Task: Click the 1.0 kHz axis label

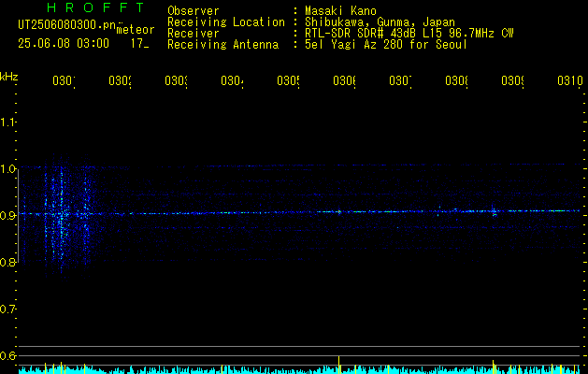Action: 7,169
